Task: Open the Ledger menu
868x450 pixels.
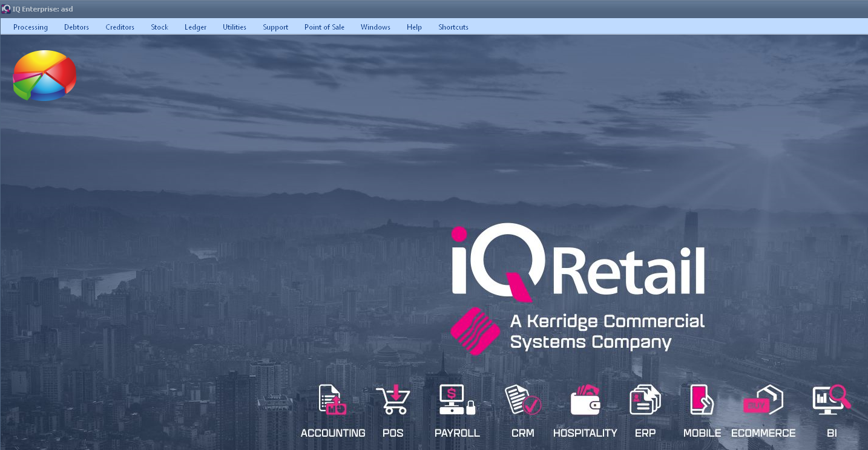Action: tap(196, 27)
